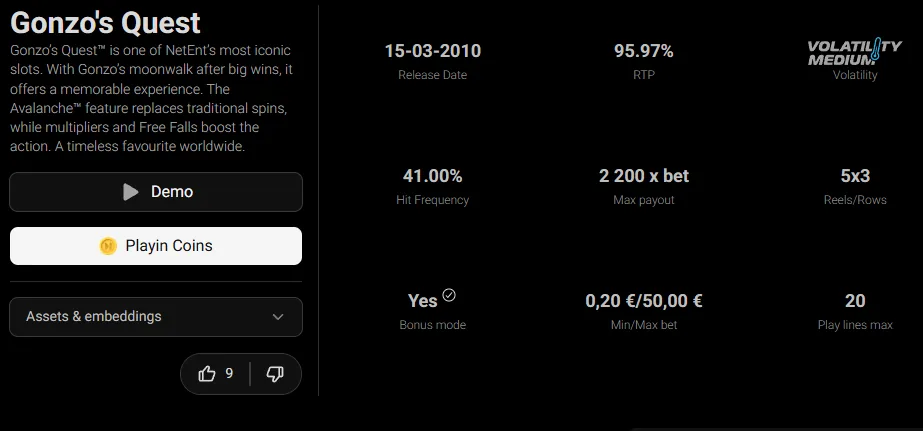Click the 41.00% Hit Frequency value
Image resolution: width=923 pixels, height=431 pixels.
(433, 176)
